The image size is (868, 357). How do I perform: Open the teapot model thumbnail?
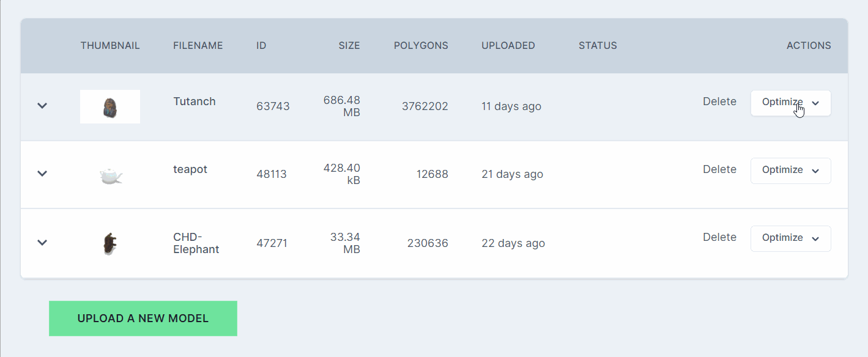(110, 175)
